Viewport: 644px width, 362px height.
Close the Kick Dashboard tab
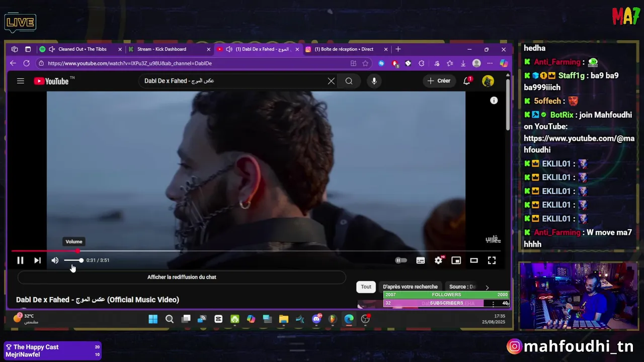coord(209,49)
